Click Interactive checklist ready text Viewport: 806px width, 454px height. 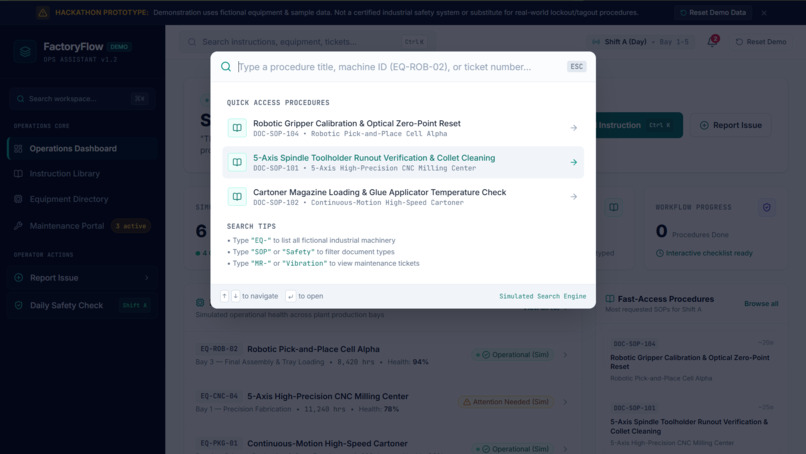[709, 253]
